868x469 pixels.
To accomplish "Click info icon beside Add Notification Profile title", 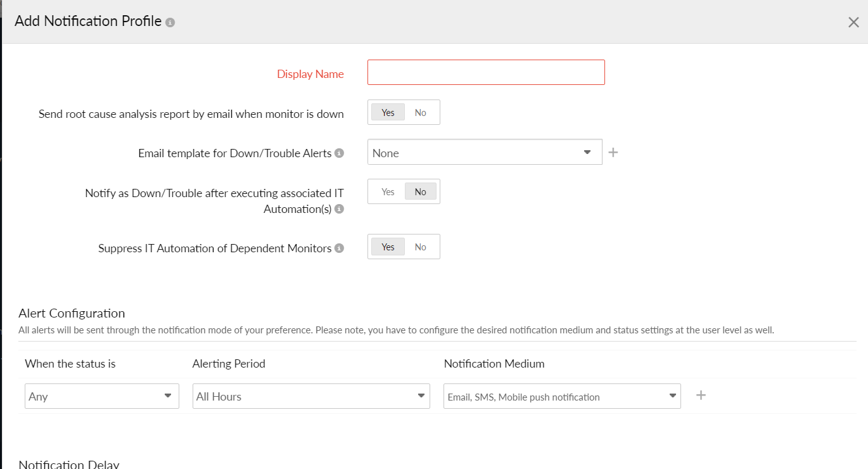I will 170,23.
